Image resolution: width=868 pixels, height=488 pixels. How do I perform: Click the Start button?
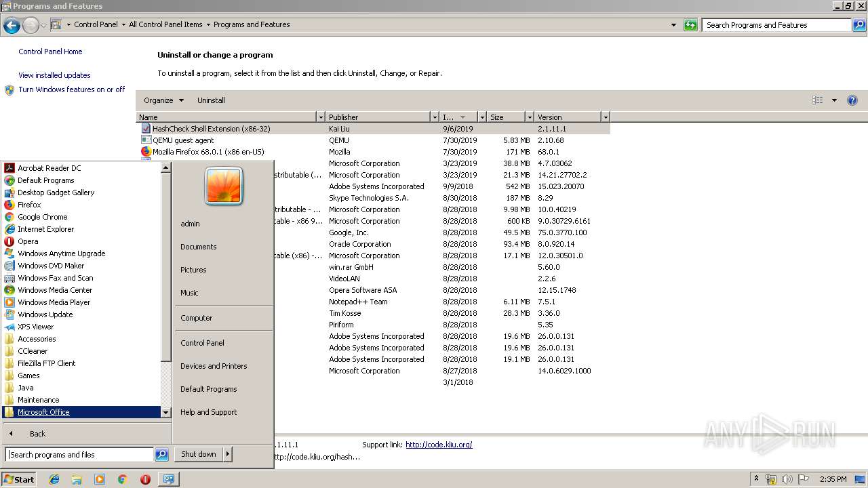[19, 479]
